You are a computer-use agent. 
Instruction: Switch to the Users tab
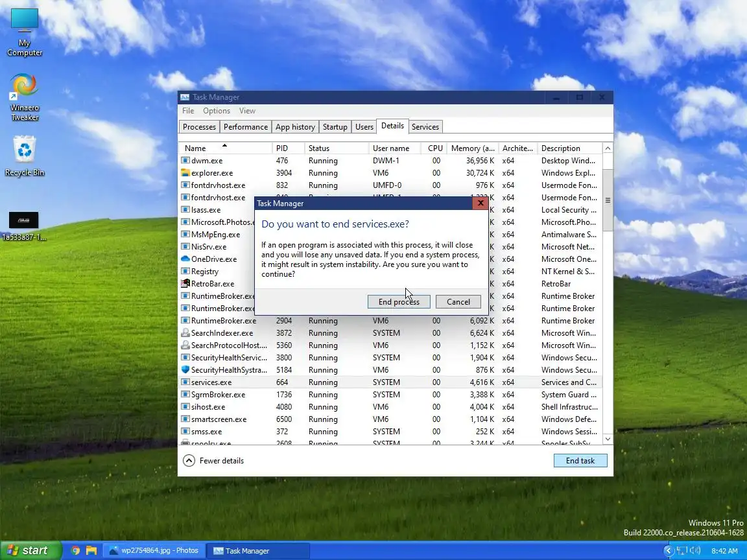(364, 126)
